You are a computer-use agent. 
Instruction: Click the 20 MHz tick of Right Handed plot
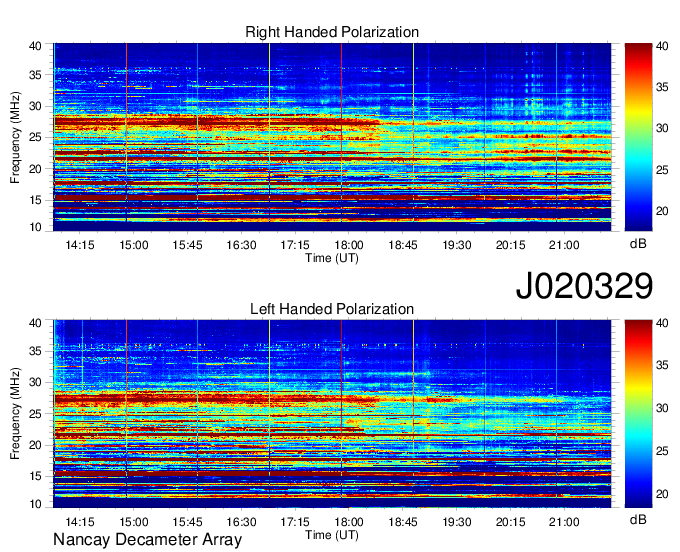click(x=35, y=169)
